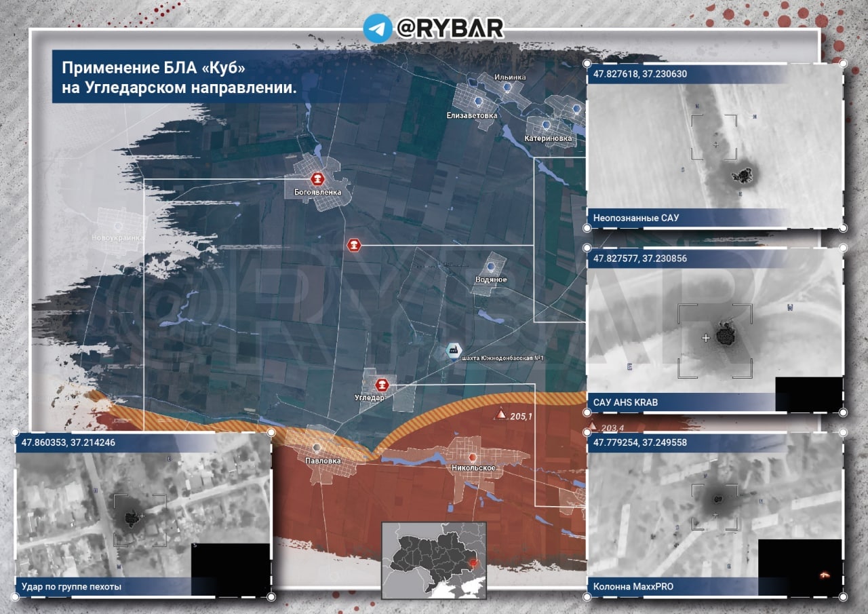Click the «САУ AHS KRAB» caption label
Image resolution: width=868 pixels, height=614 pixels.
click(625, 402)
